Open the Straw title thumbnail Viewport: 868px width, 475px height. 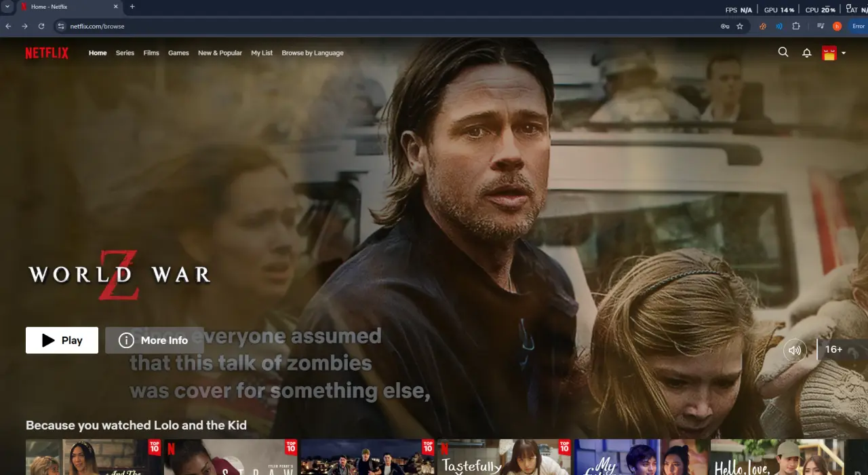[x=230, y=457]
